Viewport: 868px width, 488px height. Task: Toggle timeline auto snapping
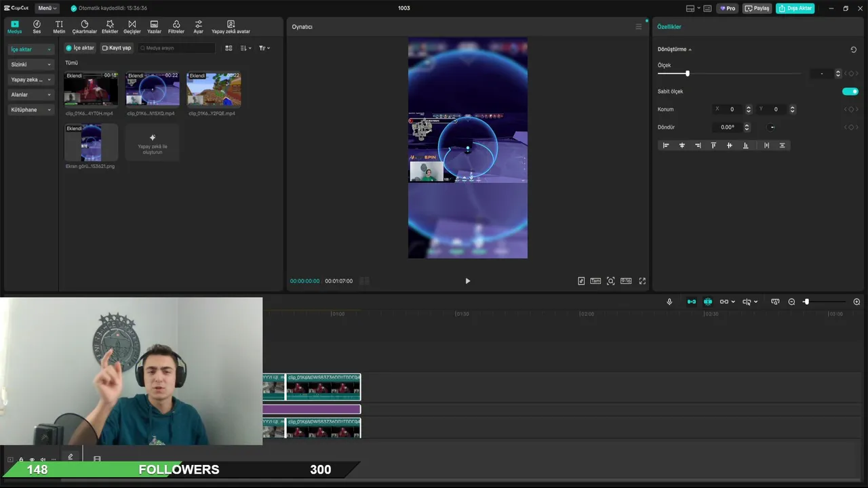coord(708,302)
